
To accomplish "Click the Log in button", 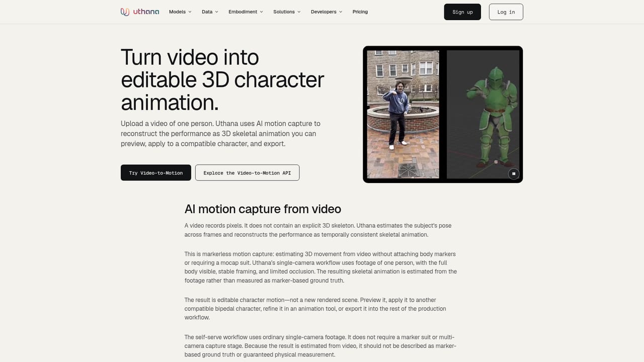I will pyautogui.click(x=506, y=12).
